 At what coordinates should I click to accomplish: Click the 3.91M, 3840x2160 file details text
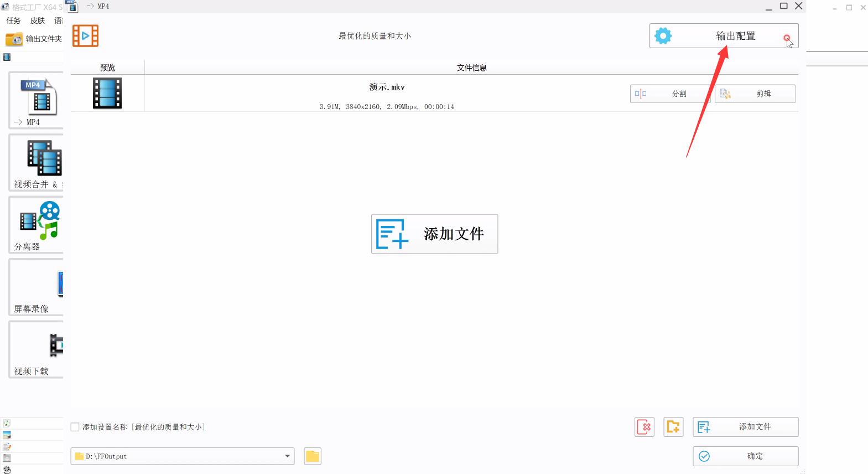point(387,107)
